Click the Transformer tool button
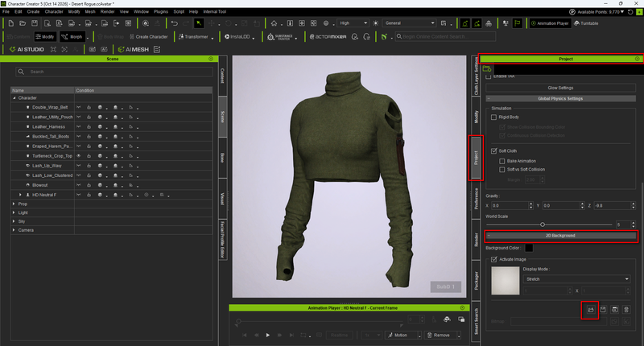Screen dimensions: 644x346 pos(193,37)
